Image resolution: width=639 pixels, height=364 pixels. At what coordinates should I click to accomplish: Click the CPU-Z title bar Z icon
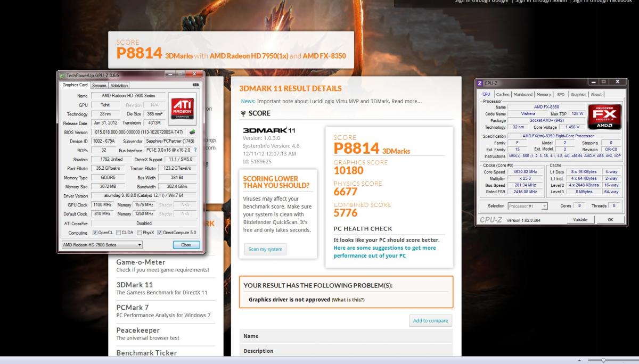click(x=480, y=83)
